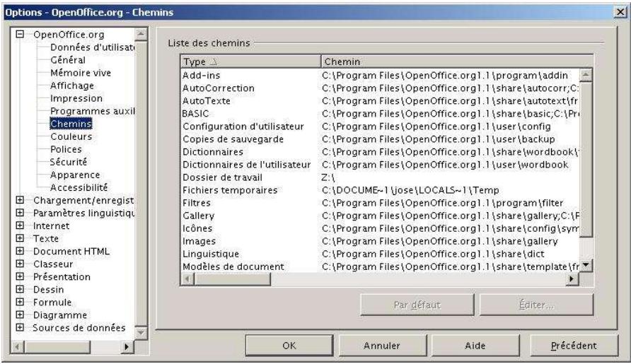Select the Affichage tree entry
The image size is (631, 364).
tap(71, 86)
